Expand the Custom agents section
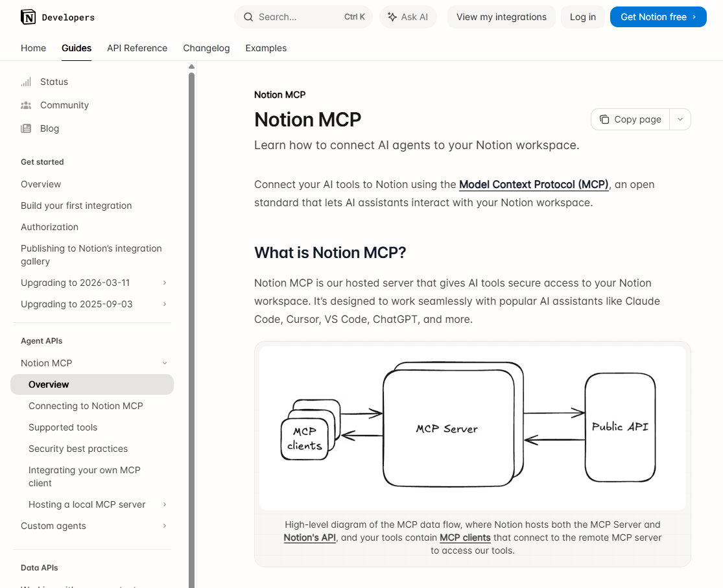Screen dimensions: 723x588 point(164,526)
